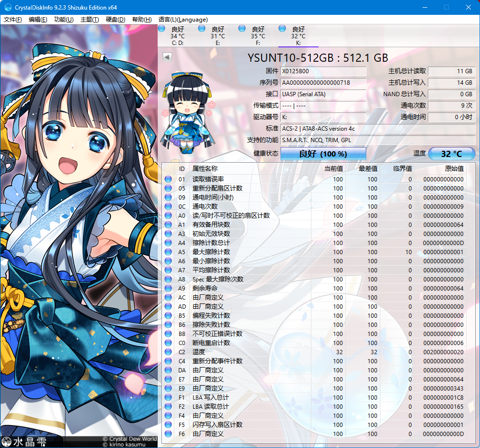Open the 硬盘(D) menu

click(115, 20)
